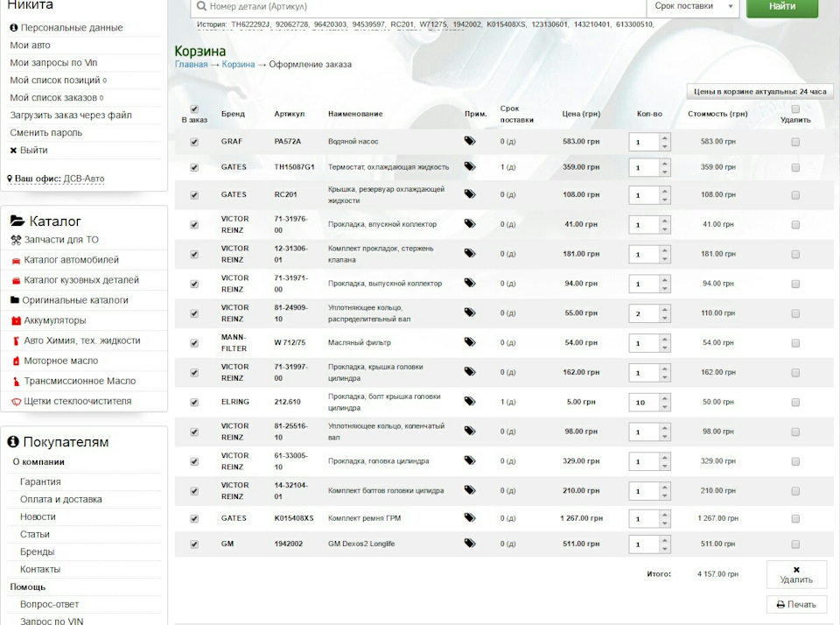Decrease the quantity for MANN-FILTER W 712/75
This screenshot has height=625, width=840.
pyautogui.click(x=664, y=348)
